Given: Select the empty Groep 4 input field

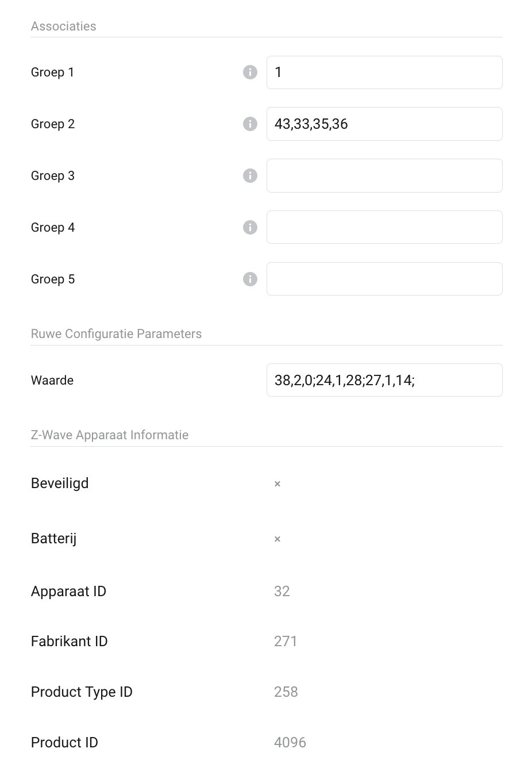Looking at the screenshot, I should 384,228.
